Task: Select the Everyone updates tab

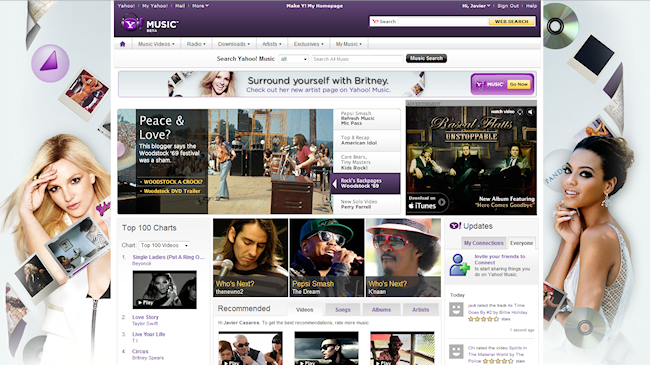Action: (521, 243)
